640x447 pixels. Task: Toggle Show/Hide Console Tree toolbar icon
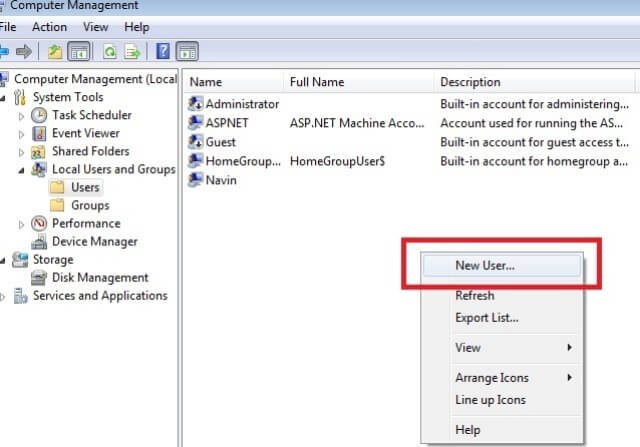coord(78,51)
